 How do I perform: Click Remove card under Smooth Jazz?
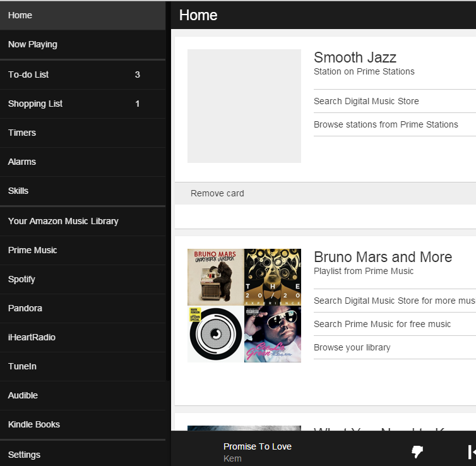(x=217, y=193)
